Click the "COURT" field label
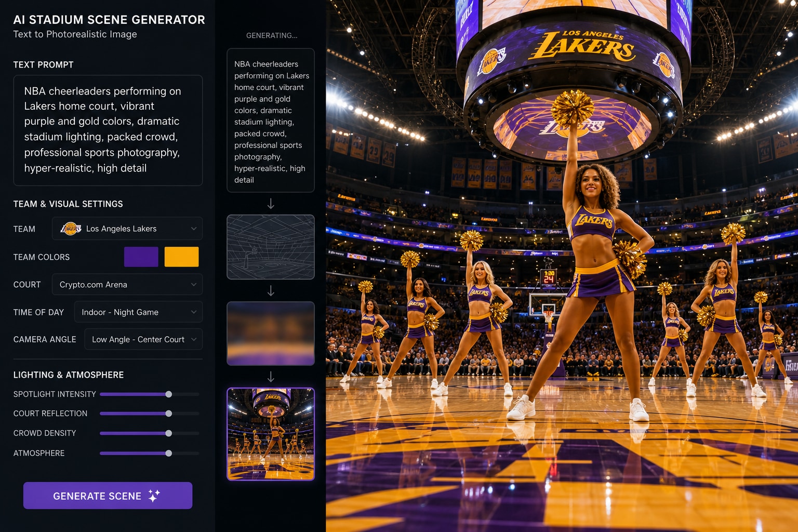Screen dimensions: 798x532 click(27, 285)
